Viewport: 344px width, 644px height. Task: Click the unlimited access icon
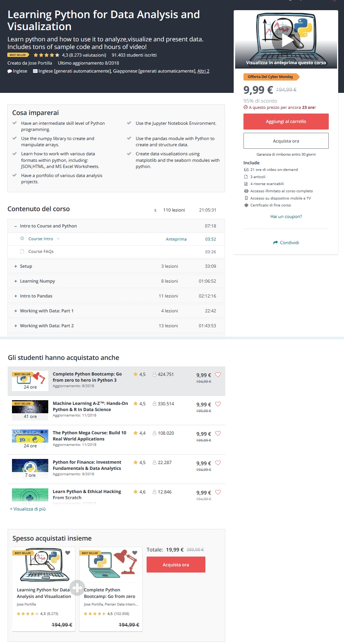(246, 191)
